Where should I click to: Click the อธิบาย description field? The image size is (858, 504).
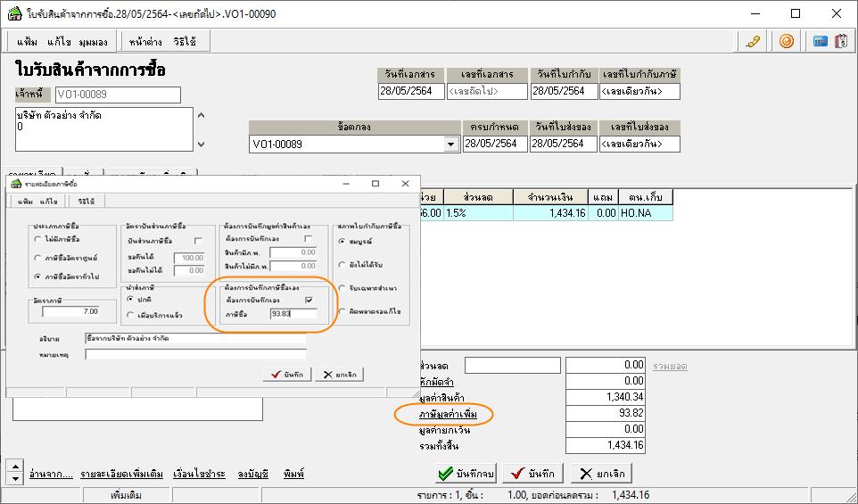(x=195, y=339)
